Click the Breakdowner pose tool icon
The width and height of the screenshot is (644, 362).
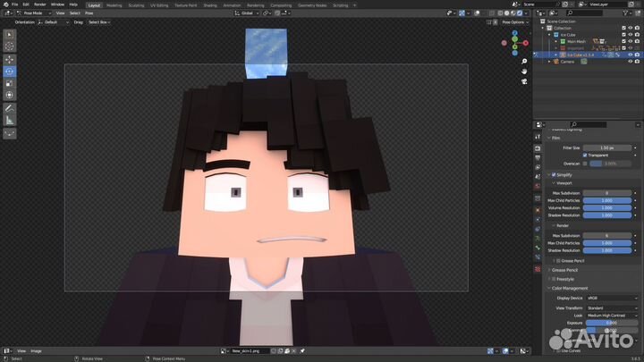click(x=10, y=133)
